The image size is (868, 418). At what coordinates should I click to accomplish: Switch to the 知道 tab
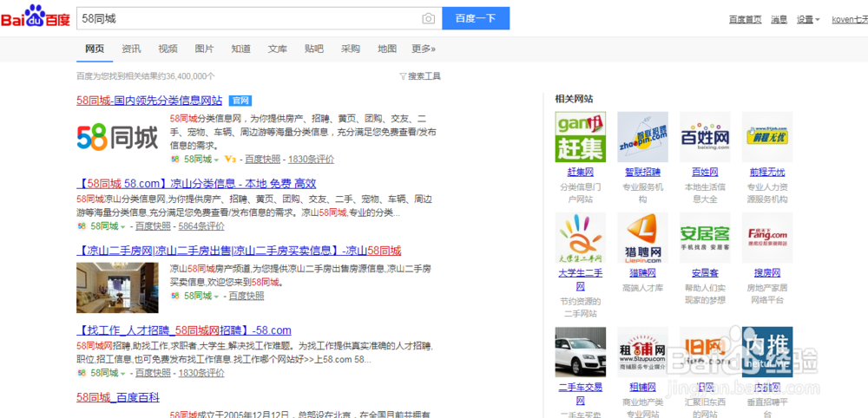point(240,49)
